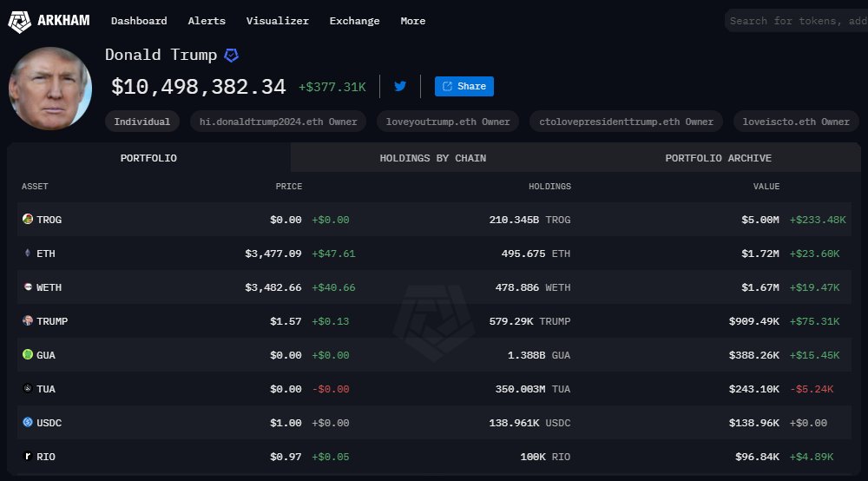Click the profile avatar picture
Screen dimensions: 868x481
[49, 89]
